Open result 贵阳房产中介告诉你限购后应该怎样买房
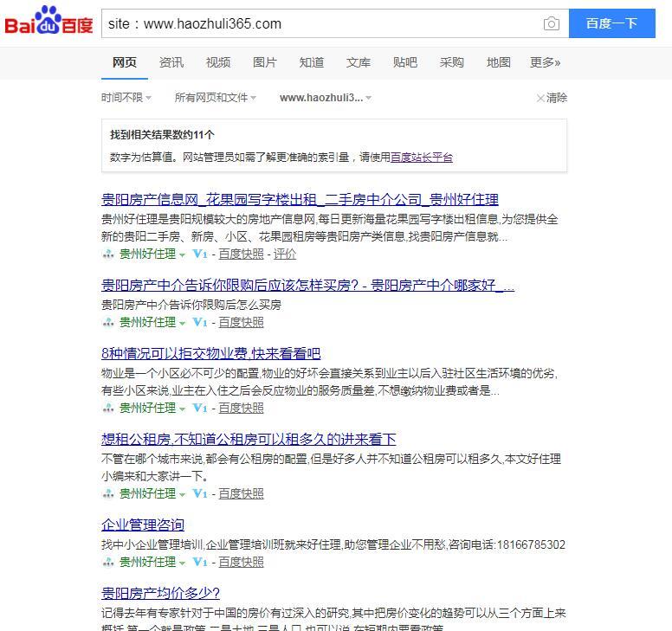 (307, 286)
